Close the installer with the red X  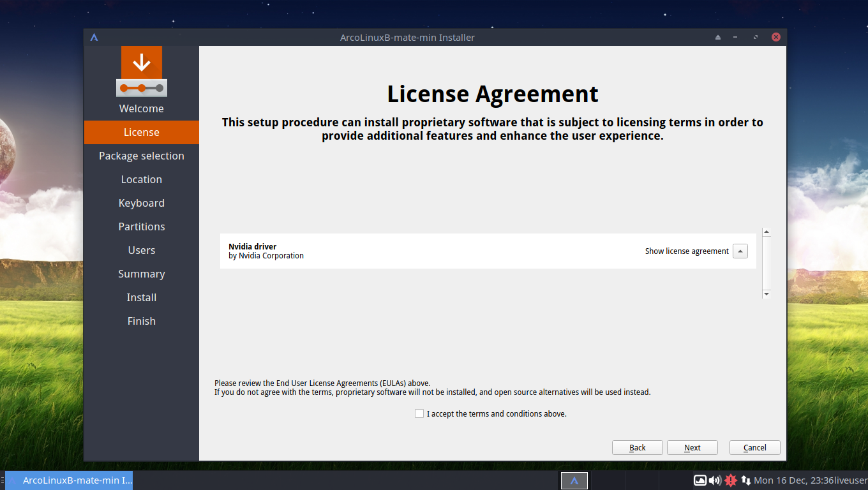point(776,37)
